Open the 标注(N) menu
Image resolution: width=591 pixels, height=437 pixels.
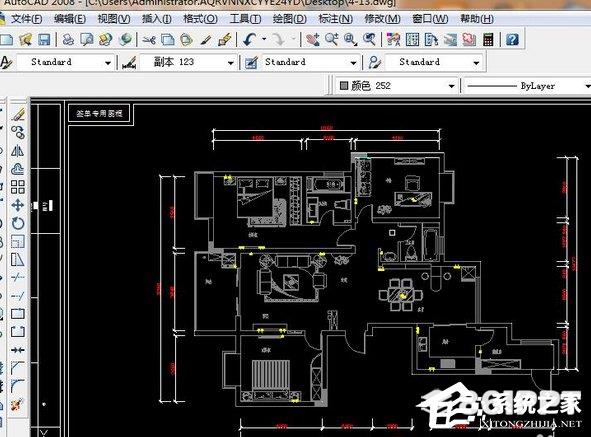[335, 19]
